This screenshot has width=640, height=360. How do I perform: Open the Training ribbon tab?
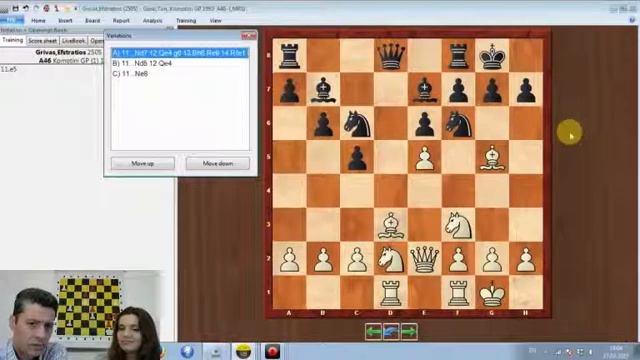186,20
